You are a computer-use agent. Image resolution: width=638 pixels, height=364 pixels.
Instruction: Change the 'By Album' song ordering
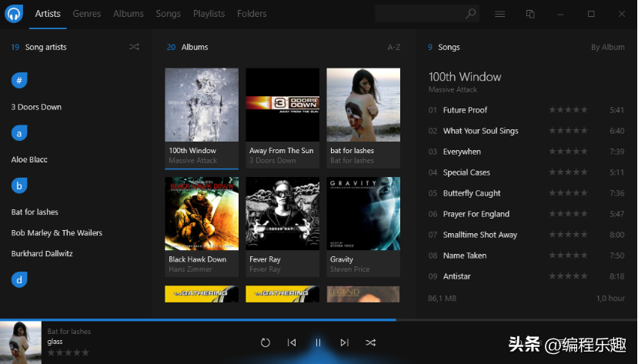(x=607, y=47)
